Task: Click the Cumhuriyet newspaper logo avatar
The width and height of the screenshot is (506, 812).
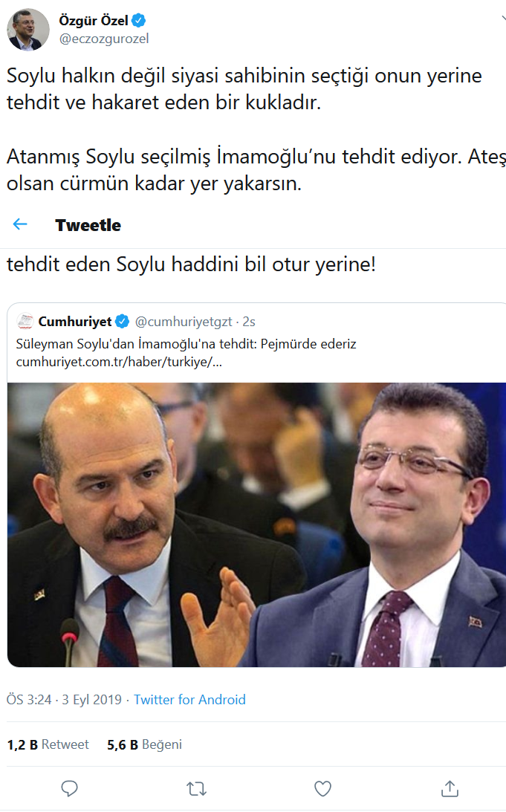Action: pyautogui.click(x=25, y=322)
